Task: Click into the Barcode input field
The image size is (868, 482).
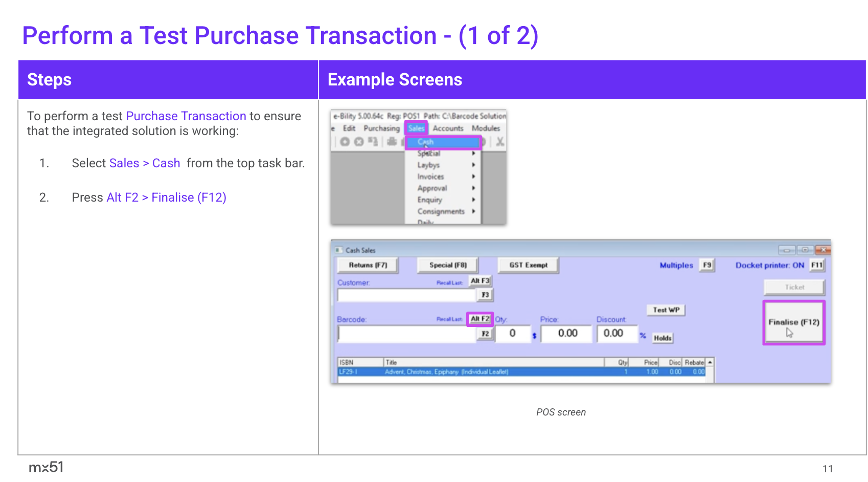Action: [407, 334]
